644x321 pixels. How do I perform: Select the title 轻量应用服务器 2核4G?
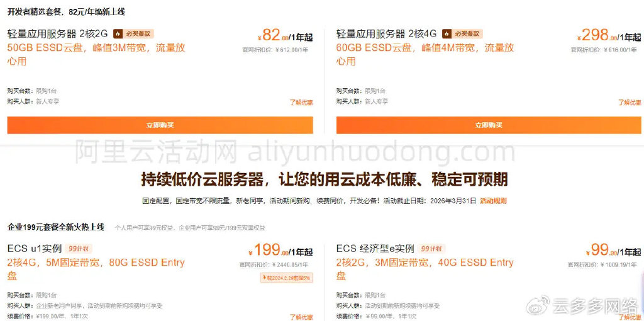click(387, 34)
